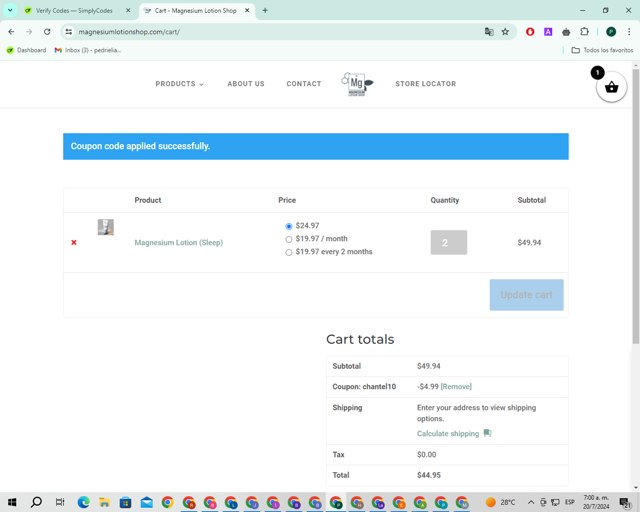Viewport: 640px width, 512px height.
Task: Open the Extensions puzzle icon
Action: click(x=584, y=32)
